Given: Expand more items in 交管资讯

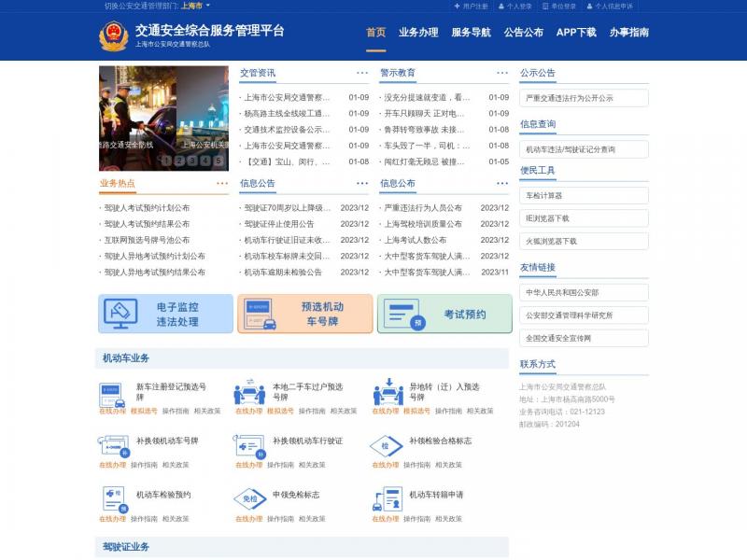Looking at the screenshot, I should pos(362,73).
